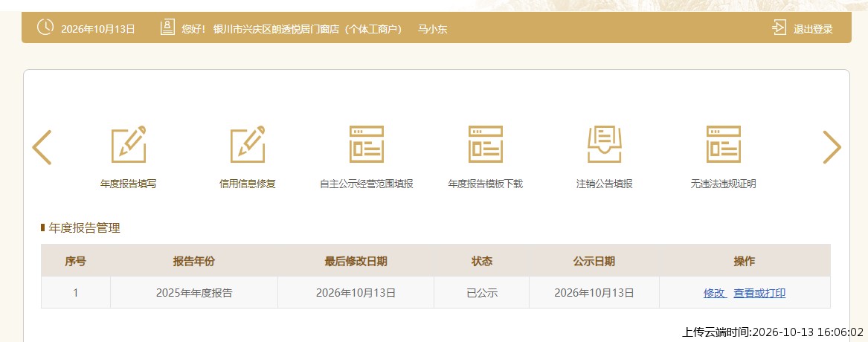
Task: Open the 信用信息修复 pencil icon
Action: [x=248, y=144]
